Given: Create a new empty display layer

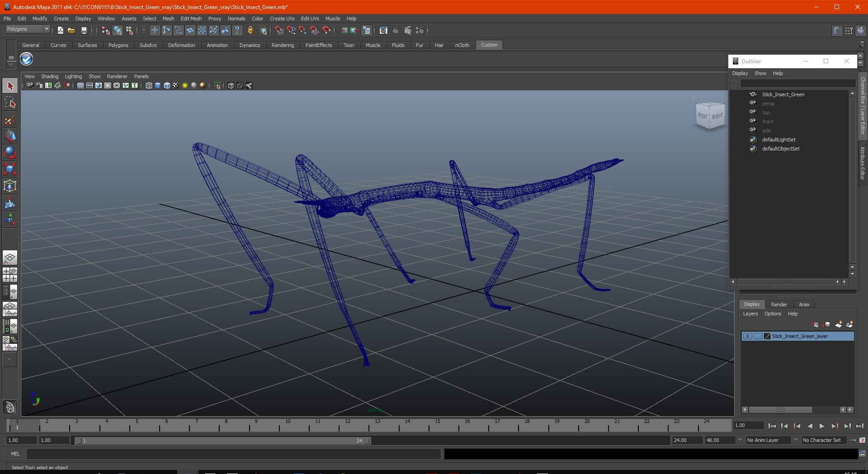Looking at the screenshot, I should coord(839,324).
